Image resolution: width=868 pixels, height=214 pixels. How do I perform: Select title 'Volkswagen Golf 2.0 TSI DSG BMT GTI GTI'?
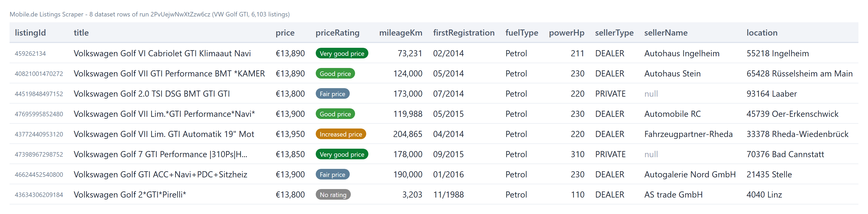tap(152, 94)
